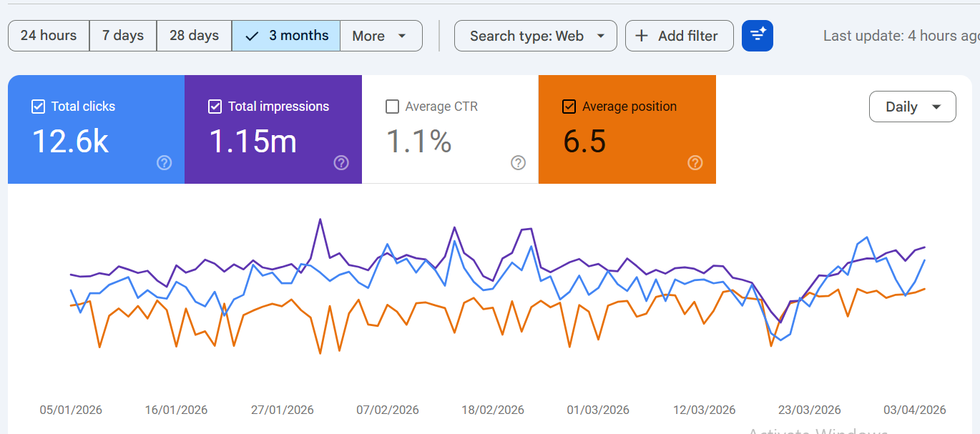Switch to the 7 days range
The image size is (980, 434).
tap(123, 36)
